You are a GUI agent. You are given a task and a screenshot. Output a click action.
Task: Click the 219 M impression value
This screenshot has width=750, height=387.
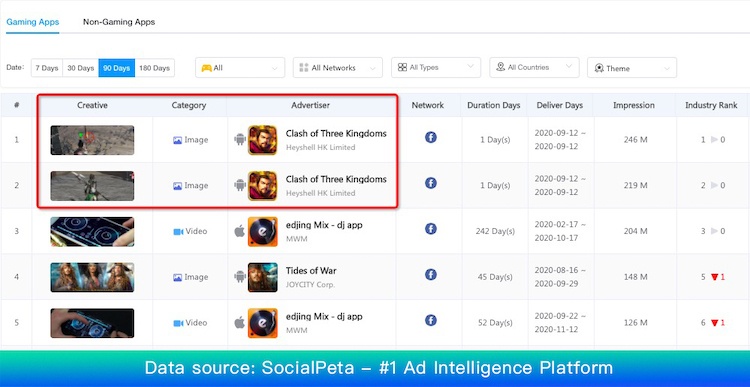coord(636,185)
